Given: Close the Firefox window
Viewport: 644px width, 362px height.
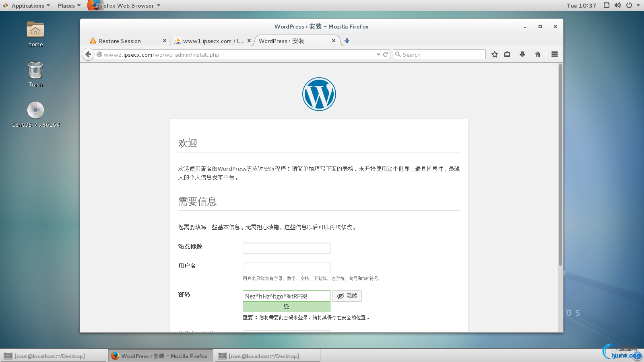Looking at the screenshot, I should point(555,27).
